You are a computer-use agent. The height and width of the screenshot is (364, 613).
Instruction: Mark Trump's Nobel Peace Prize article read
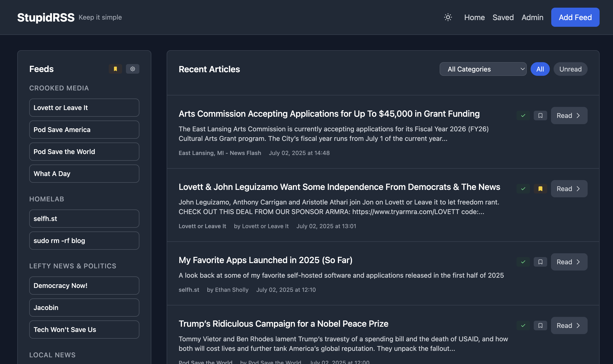pos(523,325)
